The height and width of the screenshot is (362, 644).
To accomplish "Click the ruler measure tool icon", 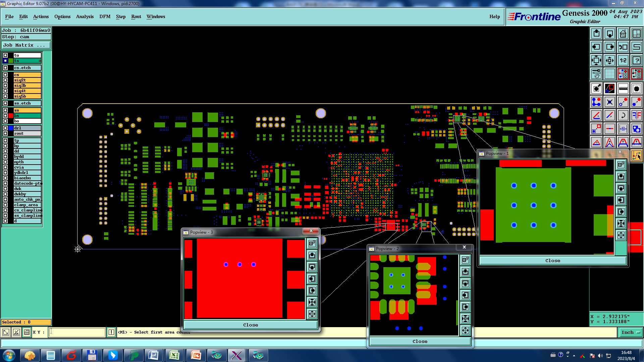I will pos(623,88).
